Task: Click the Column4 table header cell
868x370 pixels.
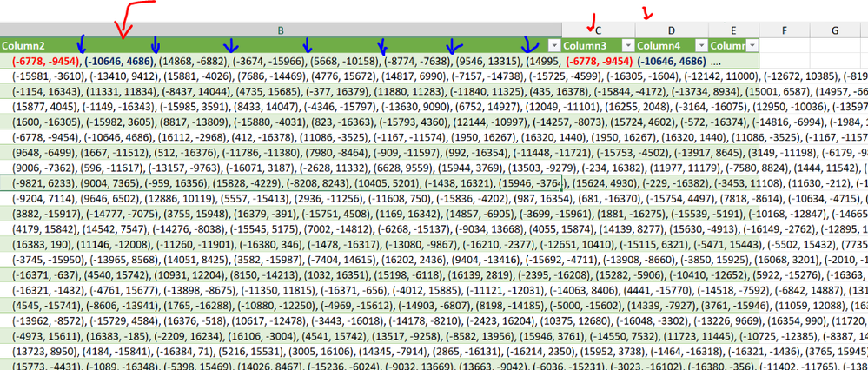Action: tap(672, 45)
